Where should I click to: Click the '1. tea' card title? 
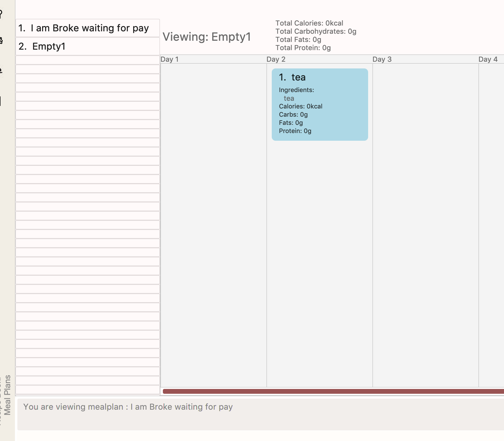(292, 77)
